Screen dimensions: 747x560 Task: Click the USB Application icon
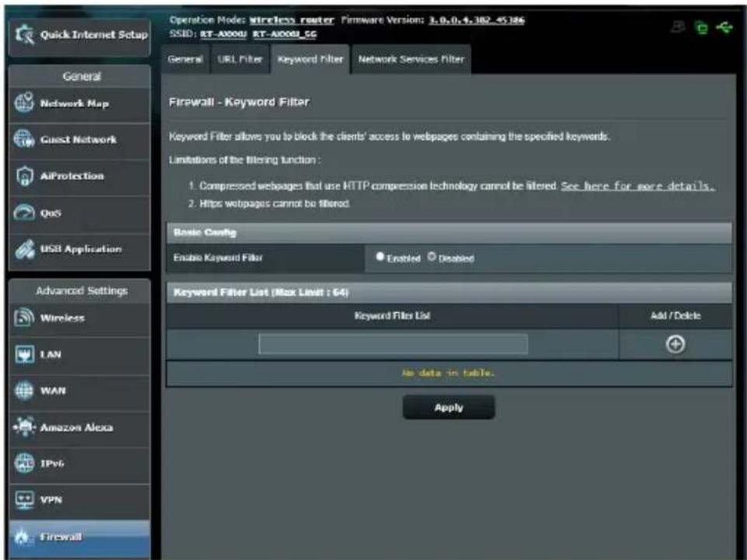pos(24,249)
